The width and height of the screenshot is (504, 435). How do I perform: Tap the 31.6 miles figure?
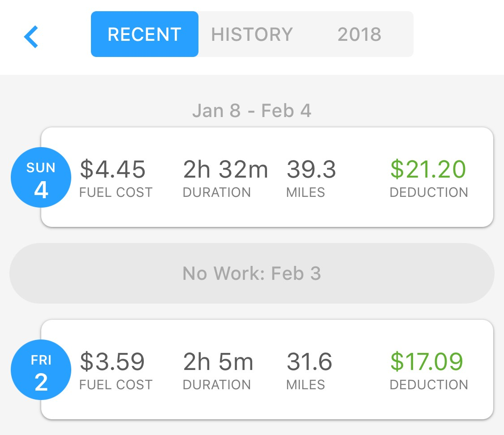(x=310, y=361)
